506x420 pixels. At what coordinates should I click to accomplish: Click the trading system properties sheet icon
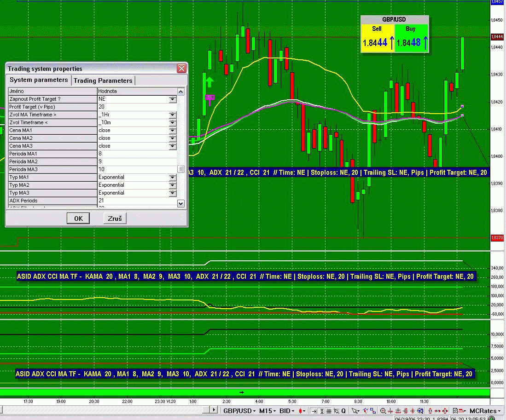click(x=455, y=411)
